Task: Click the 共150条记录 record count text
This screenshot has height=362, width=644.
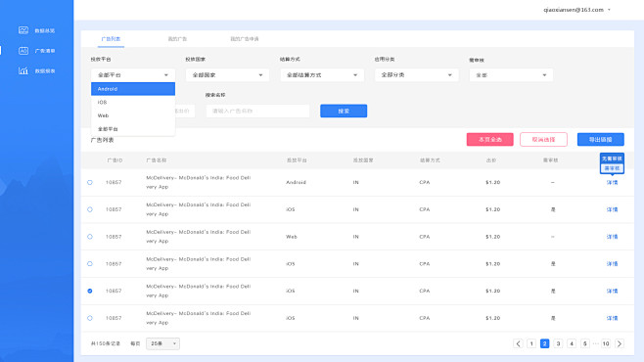Action: pos(105,343)
